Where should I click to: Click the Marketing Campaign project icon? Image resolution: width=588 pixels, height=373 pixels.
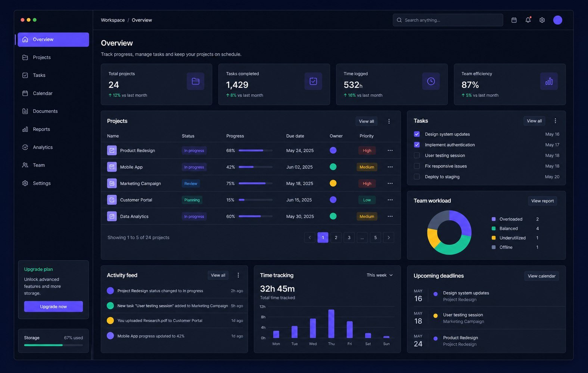tap(112, 183)
